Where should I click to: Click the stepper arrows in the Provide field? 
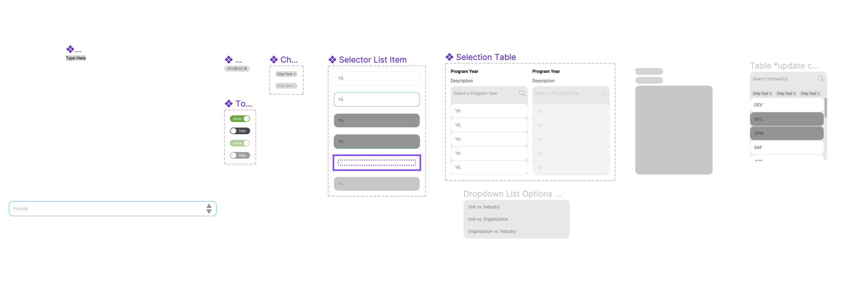click(x=209, y=209)
